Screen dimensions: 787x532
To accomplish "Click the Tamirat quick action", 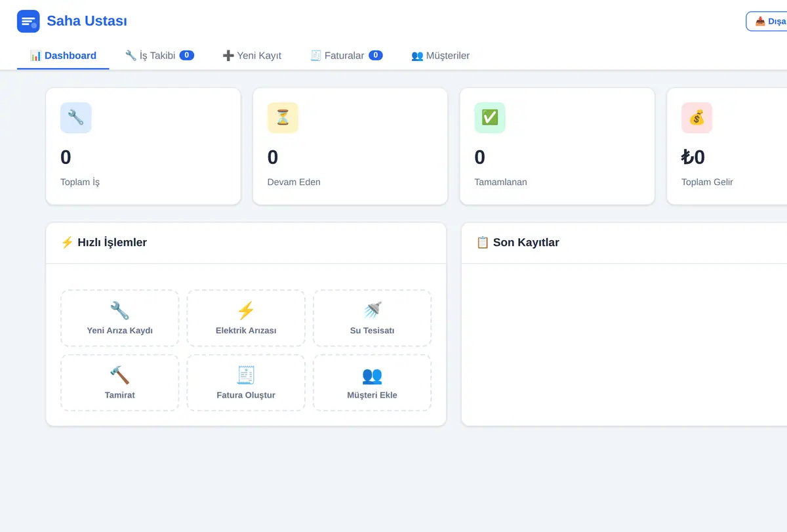I will click(x=120, y=383).
